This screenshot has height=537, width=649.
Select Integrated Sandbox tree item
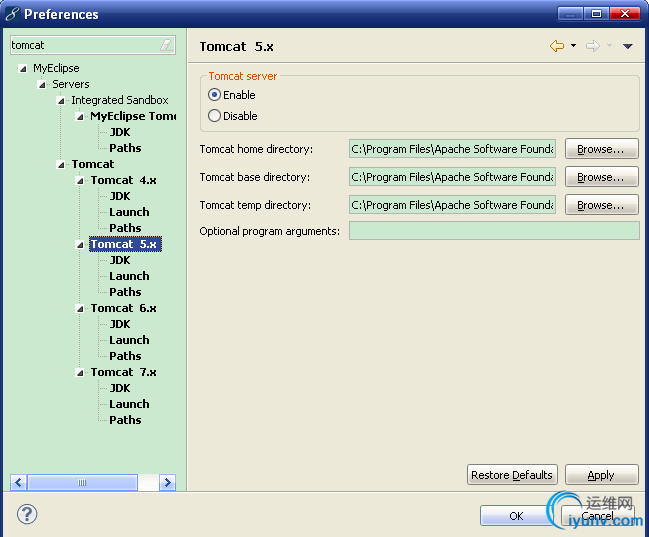pos(120,100)
